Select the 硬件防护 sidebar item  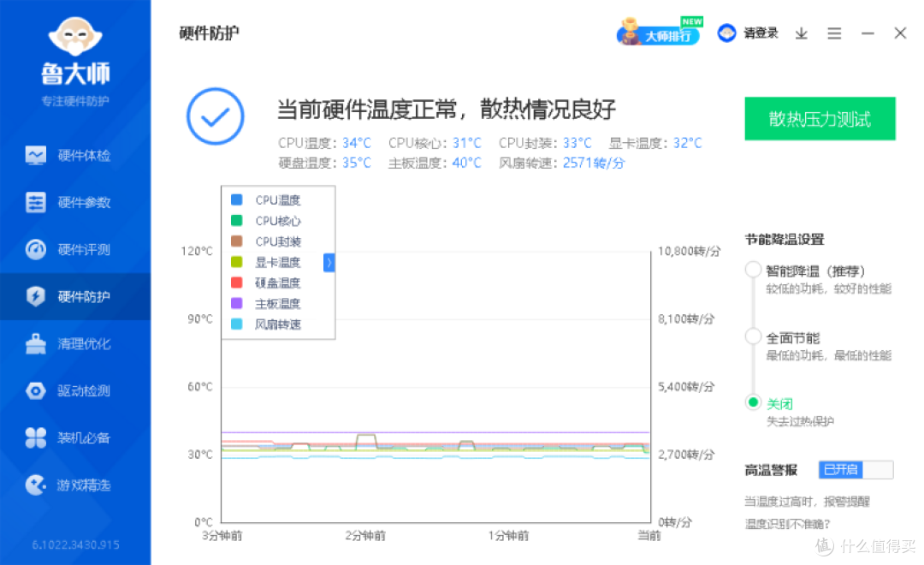click(x=75, y=297)
